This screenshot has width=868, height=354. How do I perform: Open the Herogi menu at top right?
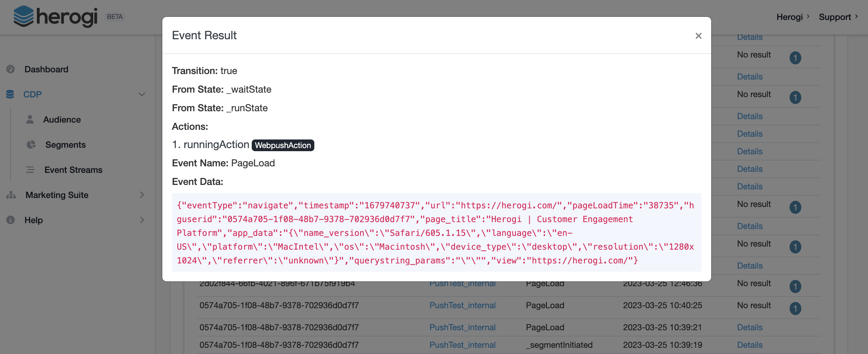(793, 17)
